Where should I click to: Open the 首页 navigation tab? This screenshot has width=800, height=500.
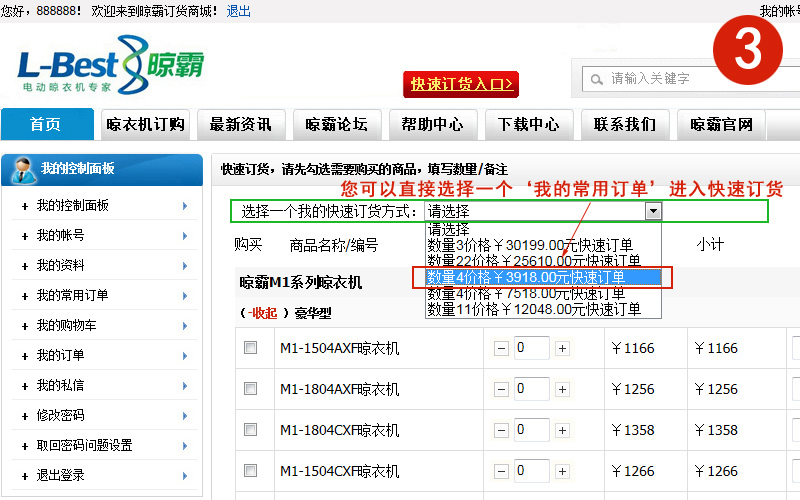click(x=47, y=124)
